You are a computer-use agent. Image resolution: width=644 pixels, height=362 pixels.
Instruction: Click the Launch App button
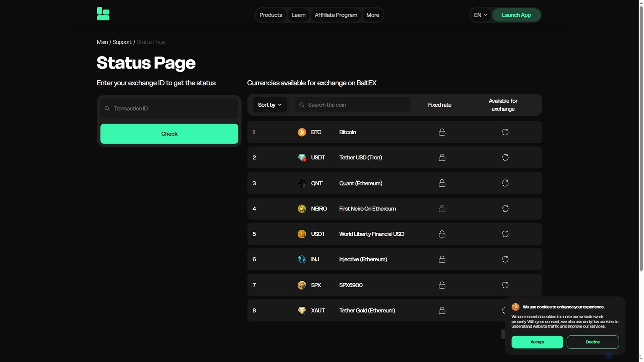click(516, 15)
